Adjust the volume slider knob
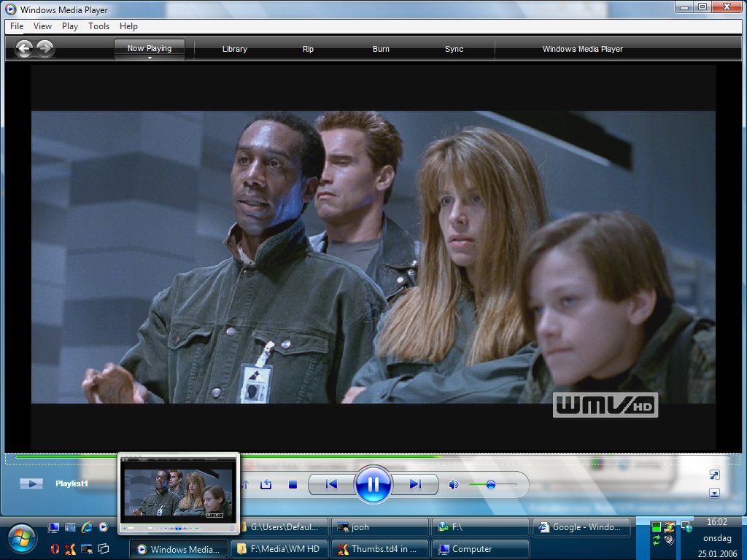Viewport: 747px width, 560px height. click(x=491, y=484)
